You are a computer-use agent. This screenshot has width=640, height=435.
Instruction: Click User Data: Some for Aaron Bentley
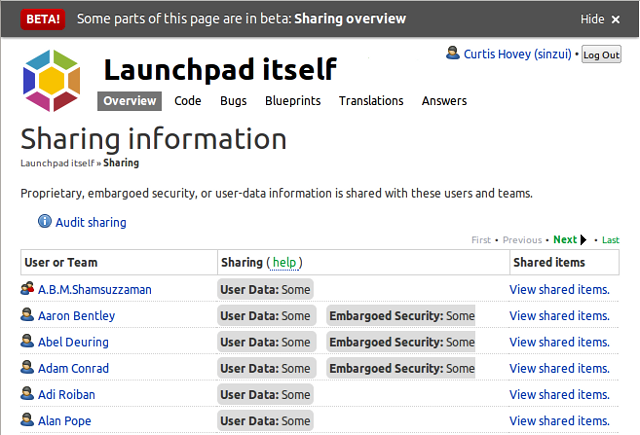click(267, 316)
